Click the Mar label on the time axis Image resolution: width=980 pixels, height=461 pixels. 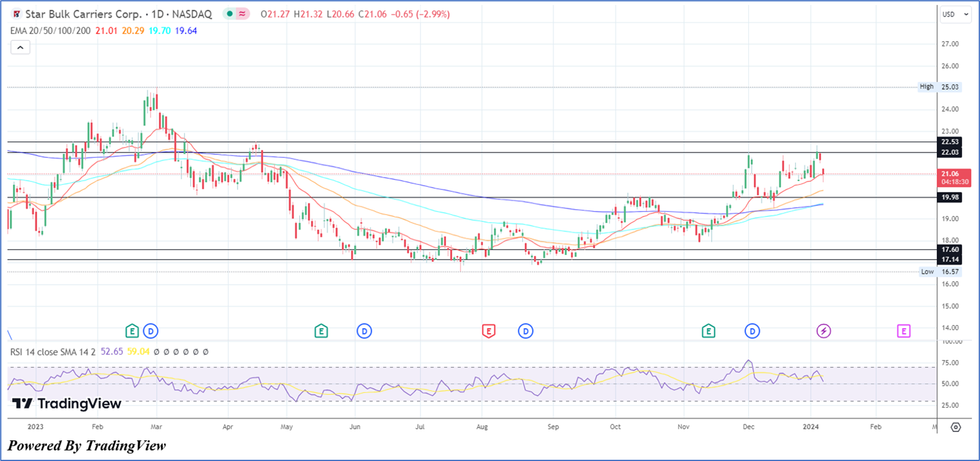(157, 427)
